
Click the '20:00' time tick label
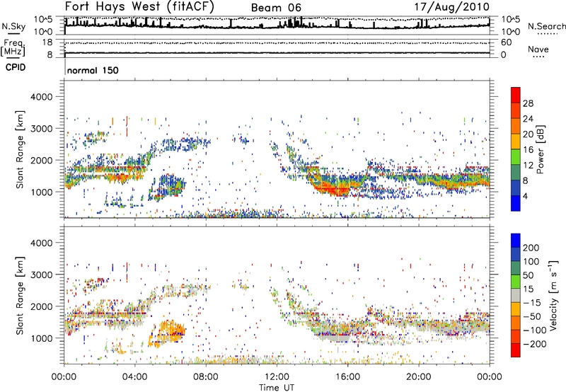pyautogui.click(x=418, y=376)
